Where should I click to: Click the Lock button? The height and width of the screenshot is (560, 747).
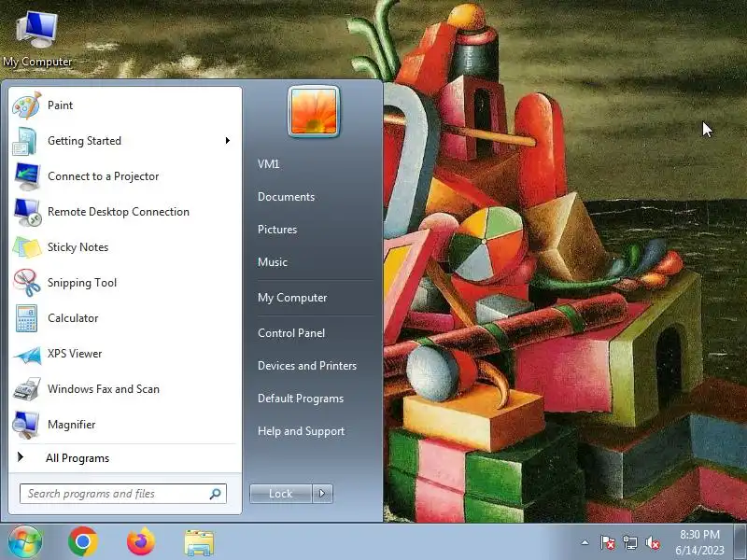[x=281, y=494]
